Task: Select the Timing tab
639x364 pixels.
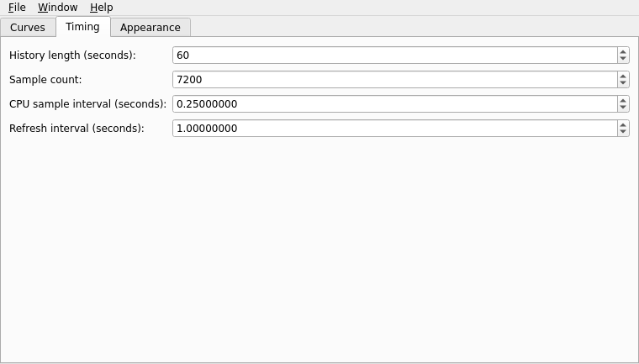Action: coord(82,27)
